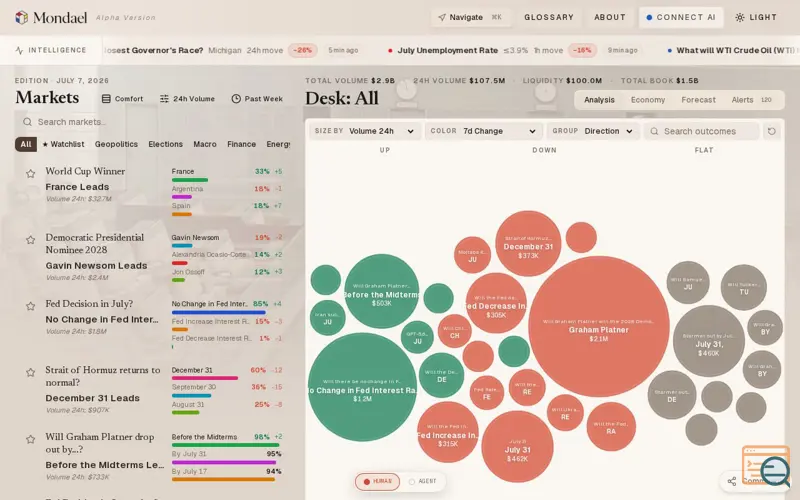Open the Color 7d Change dropdown
Viewport: 800px width, 500px height.
pyautogui.click(x=483, y=131)
